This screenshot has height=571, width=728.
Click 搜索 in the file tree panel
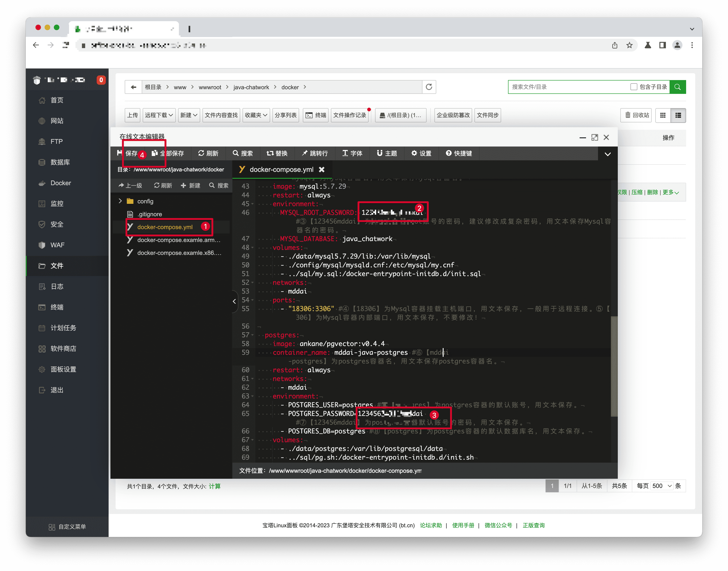tap(219, 186)
